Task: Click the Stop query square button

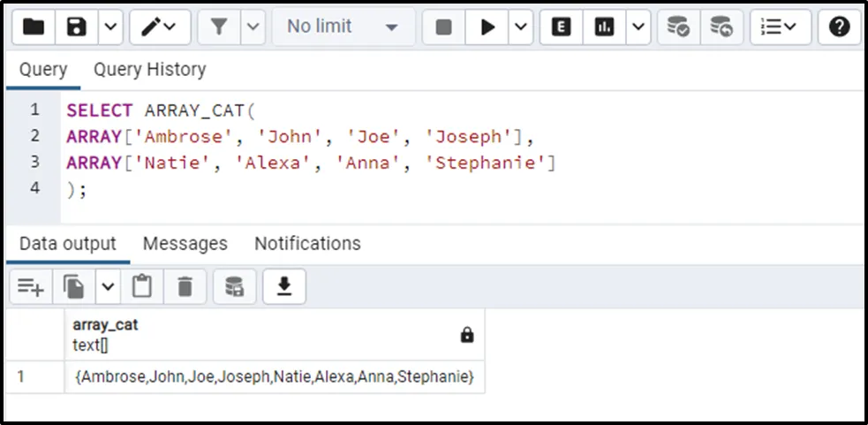Action: coord(444,27)
